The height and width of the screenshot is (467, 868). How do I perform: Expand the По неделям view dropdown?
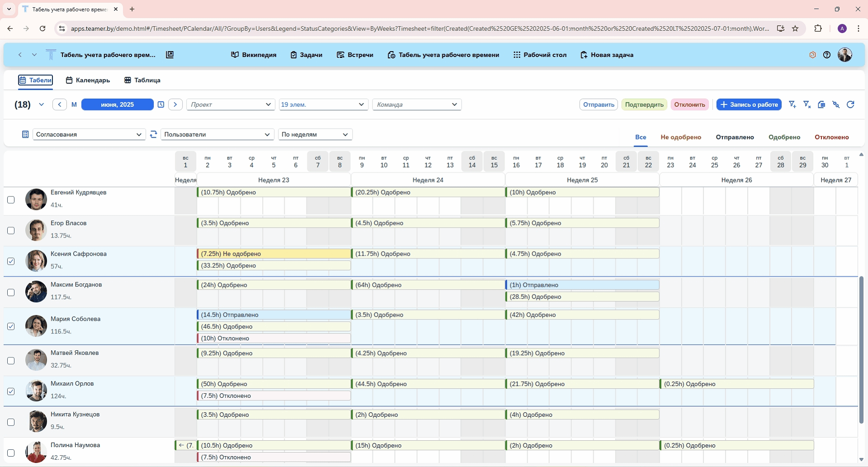315,134
